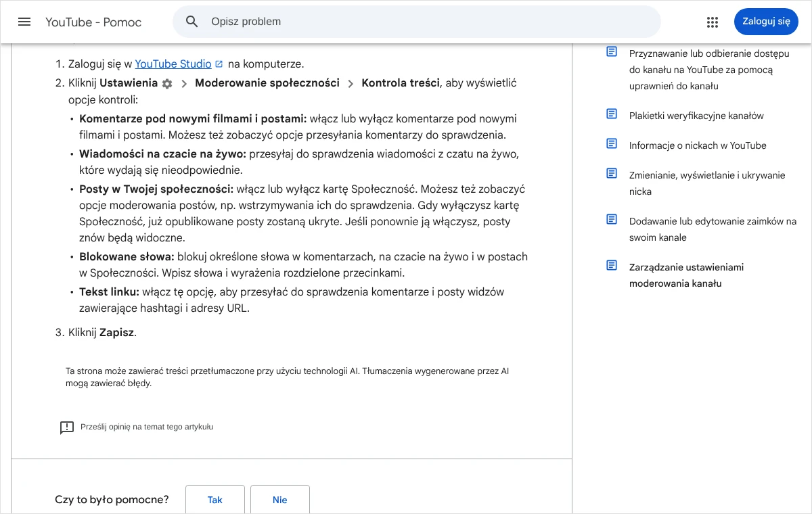Click the bold heading Blokowane słowa
Image resolution: width=812 pixels, height=514 pixels.
point(127,256)
